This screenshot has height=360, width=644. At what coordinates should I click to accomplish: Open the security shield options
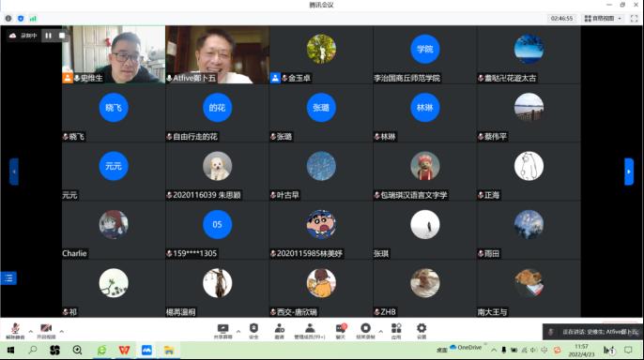click(253, 331)
